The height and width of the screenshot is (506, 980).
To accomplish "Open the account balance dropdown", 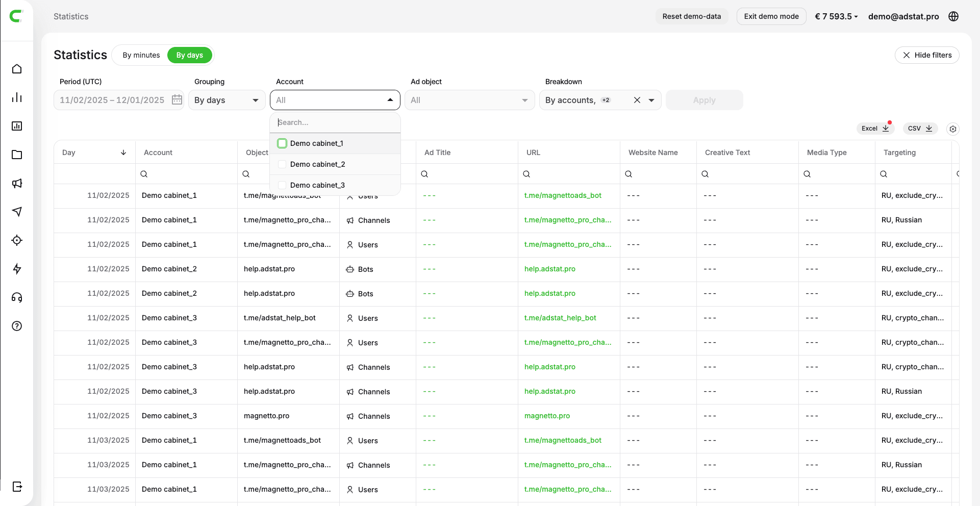I will [x=836, y=16].
